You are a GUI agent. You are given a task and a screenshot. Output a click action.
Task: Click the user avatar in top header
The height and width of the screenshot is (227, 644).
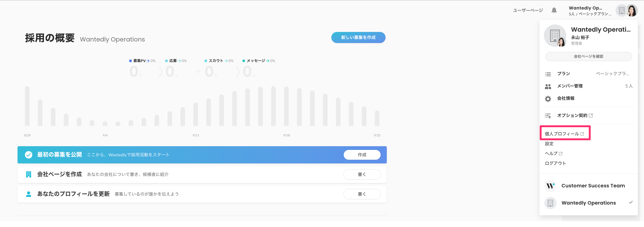pos(632,10)
